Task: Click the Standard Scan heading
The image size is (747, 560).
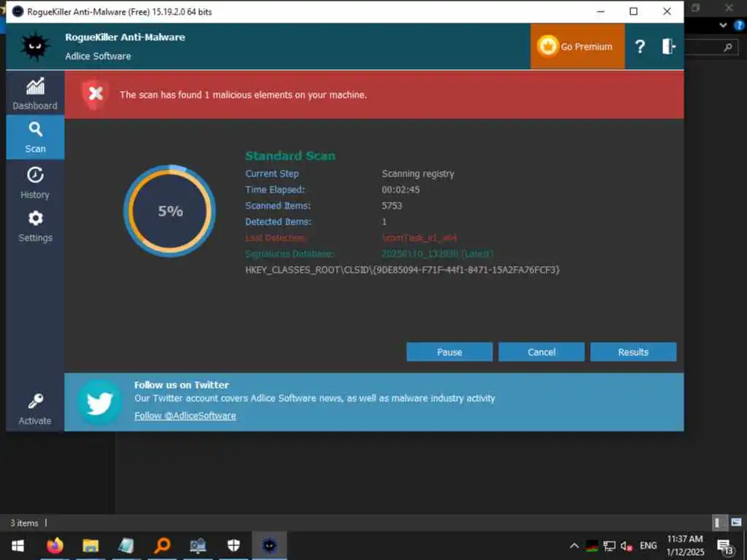Action: 290,156
